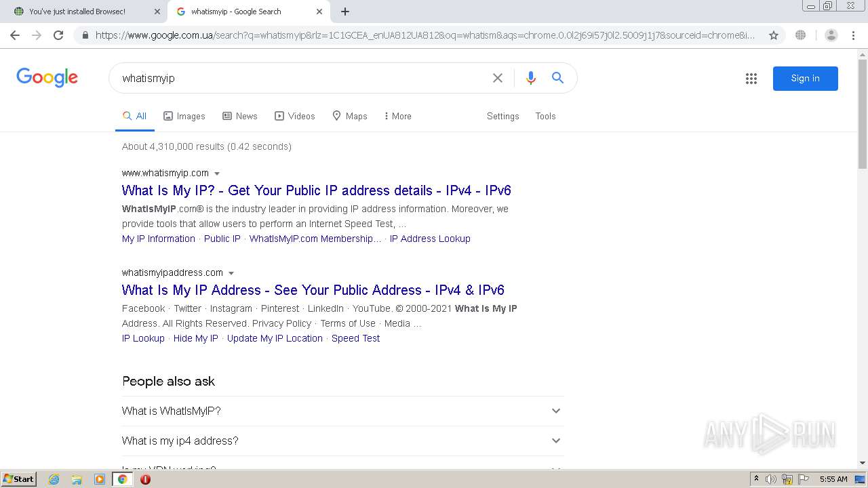Open WhatIsMyIP.com Membership sitelink
Image resolution: width=868 pixels, height=488 pixels.
click(x=315, y=239)
